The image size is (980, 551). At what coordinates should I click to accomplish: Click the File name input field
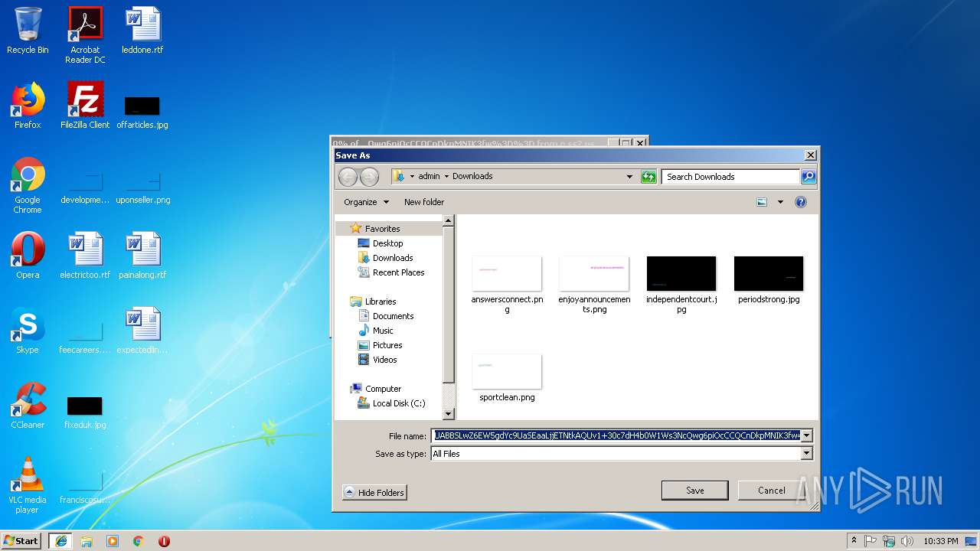[x=616, y=435]
